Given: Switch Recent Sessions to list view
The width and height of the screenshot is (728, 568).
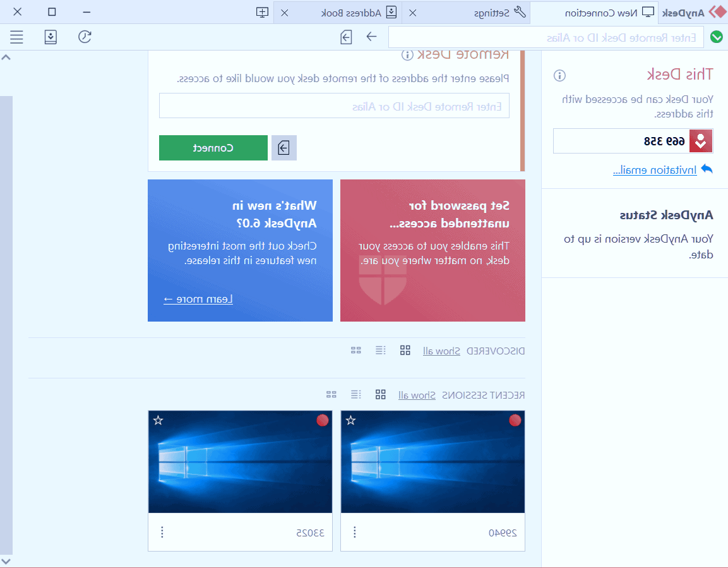Looking at the screenshot, I should pyautogui.click(x=355, y=394).
